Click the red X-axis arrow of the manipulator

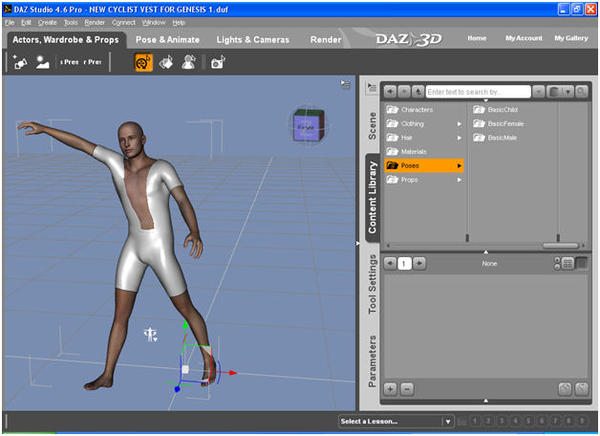pos(232,372)
